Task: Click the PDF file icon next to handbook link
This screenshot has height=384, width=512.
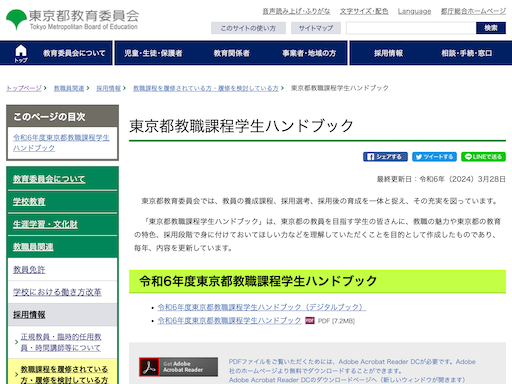Action: coord(310,321)
